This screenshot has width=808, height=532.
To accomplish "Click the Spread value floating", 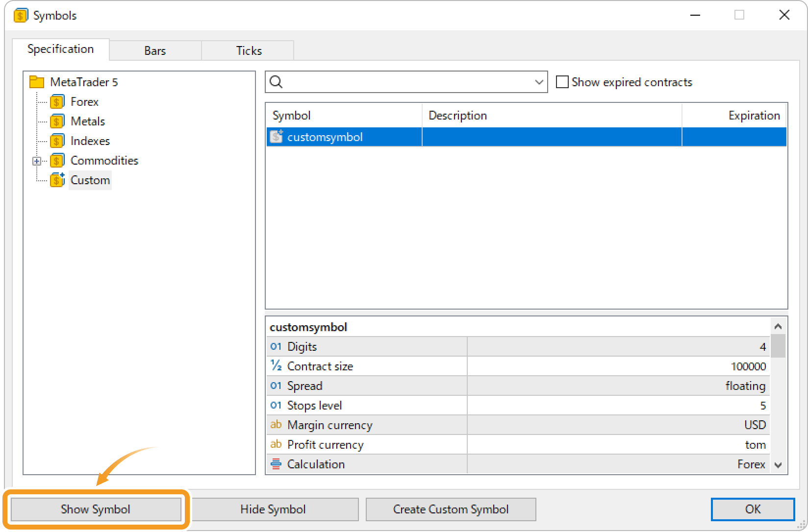I will tap(745, 386).
